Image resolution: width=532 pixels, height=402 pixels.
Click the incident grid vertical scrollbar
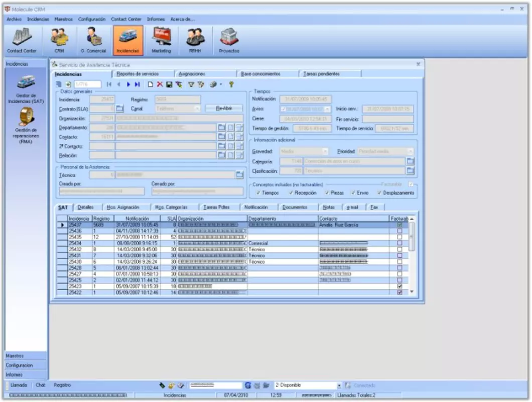coord(412,255)
